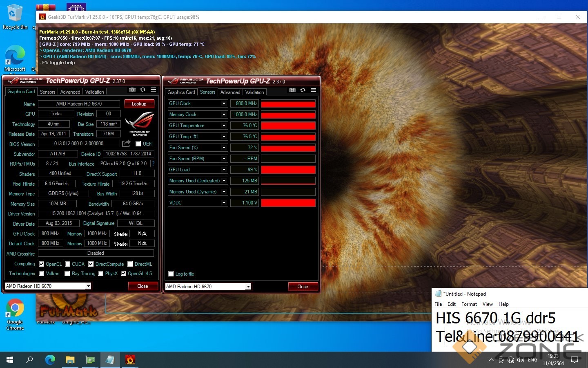Show hidden system tray icons
Viewport: 588px width, 368px height.
coord(491,360)
